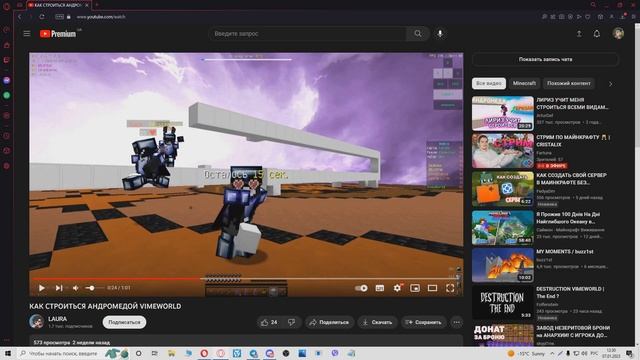Open MY MOMENTS / buzz1st video thumbnail
The height and width of the screenshot is (360, 640).
point(503,265)
